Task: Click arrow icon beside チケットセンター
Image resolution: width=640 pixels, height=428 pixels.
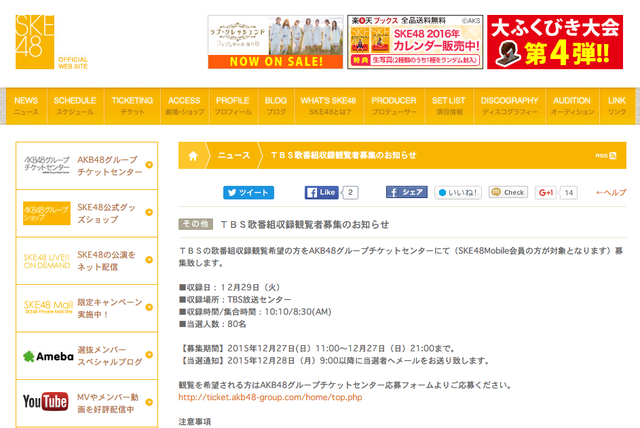Action: [149, 165]
